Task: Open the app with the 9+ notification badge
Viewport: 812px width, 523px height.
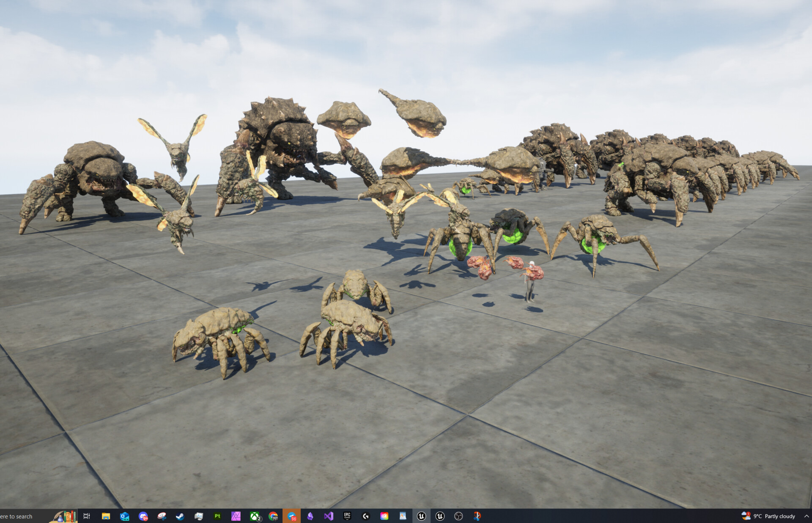Action: point(143,516)
